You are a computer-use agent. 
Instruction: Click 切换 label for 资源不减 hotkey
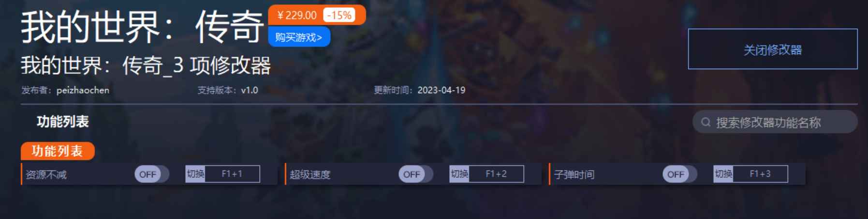[x=195, y=174]
